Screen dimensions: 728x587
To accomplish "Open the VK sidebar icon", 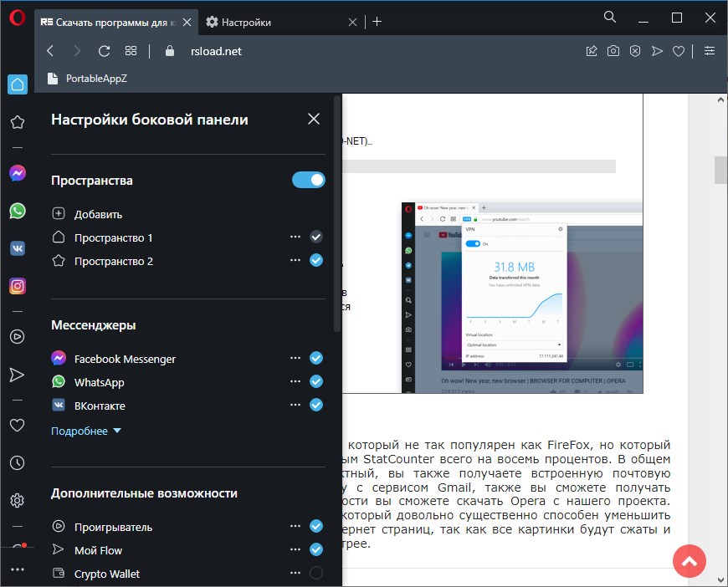I will (18, 248).
